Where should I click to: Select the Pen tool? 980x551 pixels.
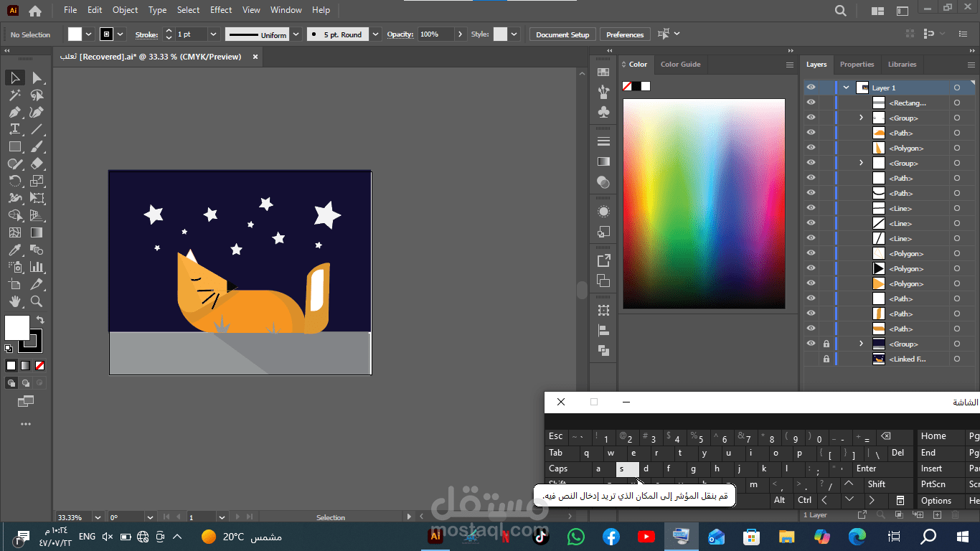tap(14, 112)
